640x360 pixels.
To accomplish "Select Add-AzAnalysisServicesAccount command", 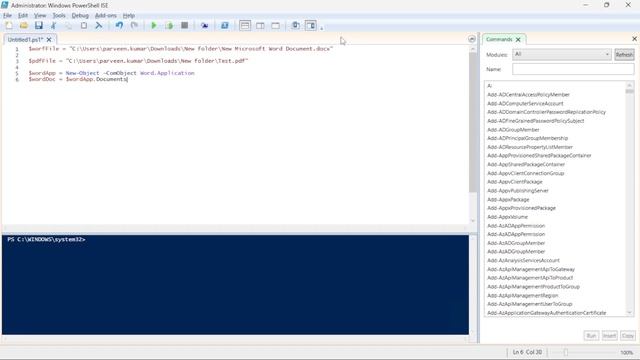I will coord(523,260).
